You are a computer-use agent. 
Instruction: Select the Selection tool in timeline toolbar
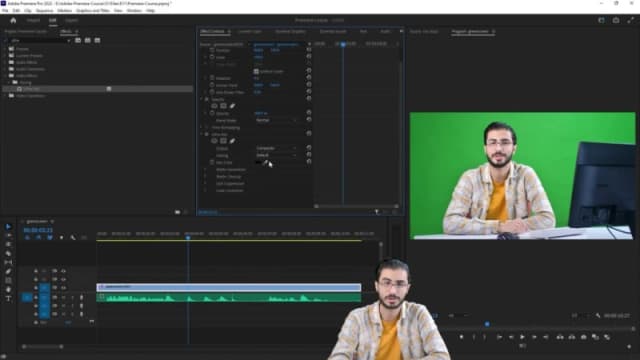(x=8, y=227)
